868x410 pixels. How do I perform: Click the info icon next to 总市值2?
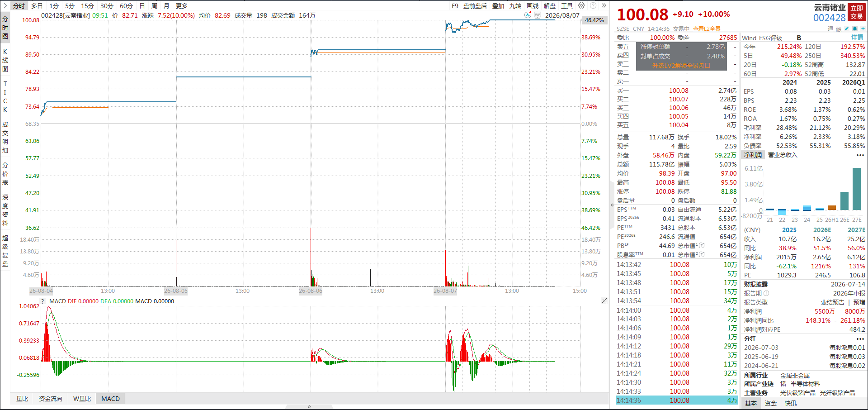(702, 255)
